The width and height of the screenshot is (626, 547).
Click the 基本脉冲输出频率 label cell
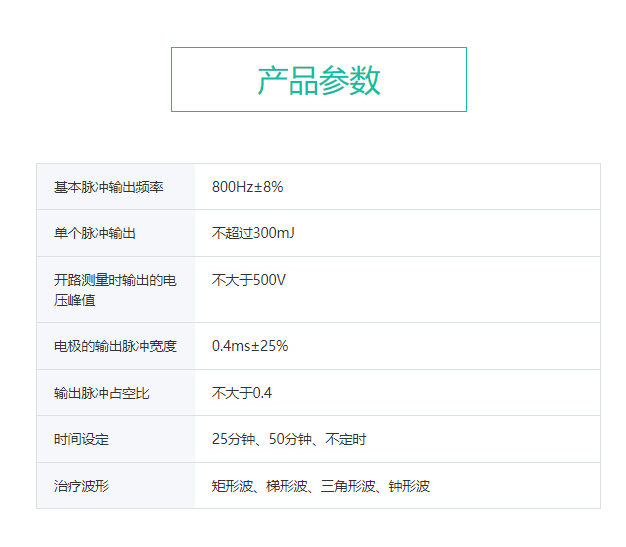click(x=108, y=187)
